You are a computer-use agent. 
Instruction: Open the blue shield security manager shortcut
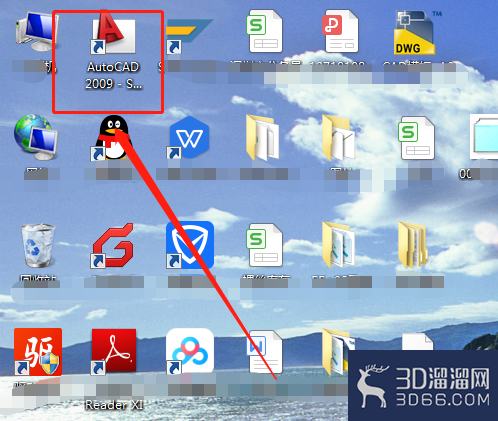[190, 245]
